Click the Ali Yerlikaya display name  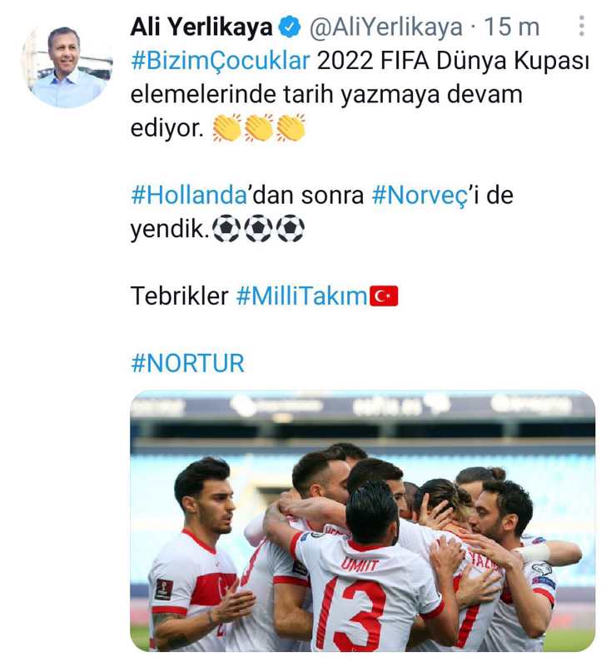201,27
